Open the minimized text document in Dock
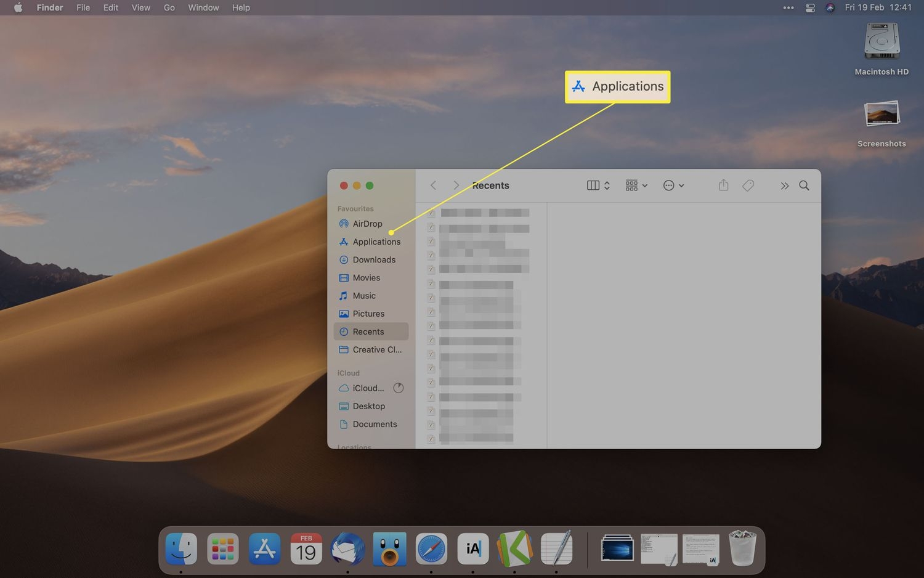 (659, 548)
